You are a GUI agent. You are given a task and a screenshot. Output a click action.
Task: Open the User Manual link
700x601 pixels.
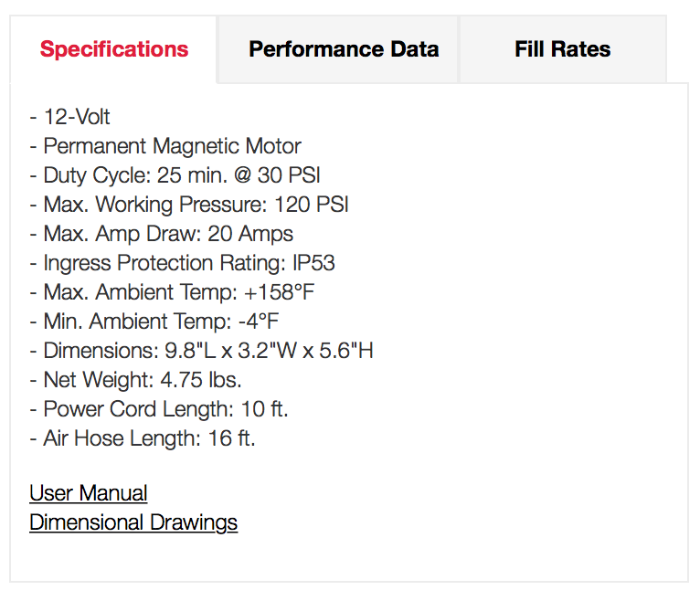(x=89, y=493)
